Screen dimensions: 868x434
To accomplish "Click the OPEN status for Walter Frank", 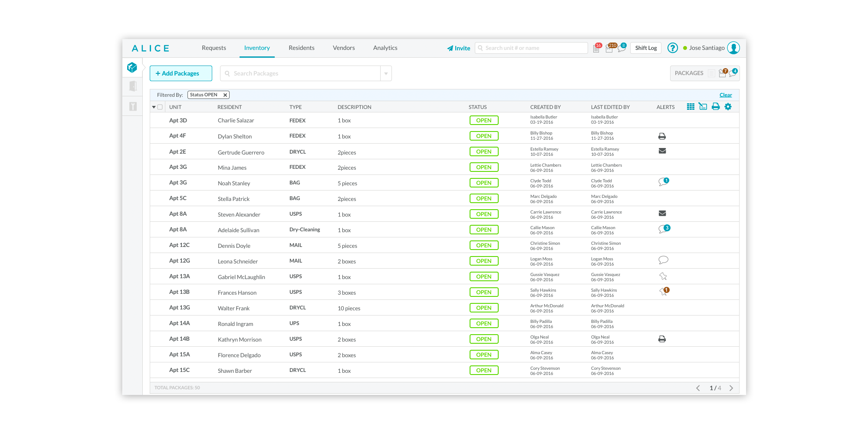I will 484,308.
